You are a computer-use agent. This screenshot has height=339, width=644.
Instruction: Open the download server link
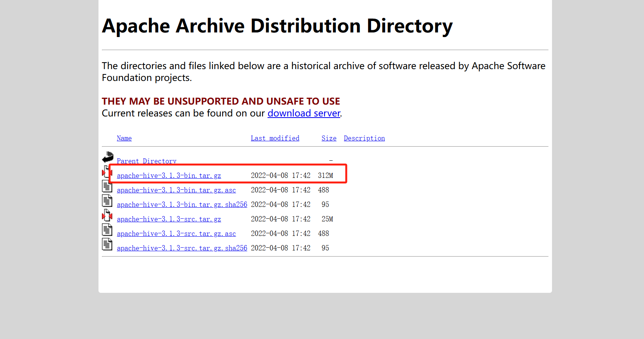[304, 113]
